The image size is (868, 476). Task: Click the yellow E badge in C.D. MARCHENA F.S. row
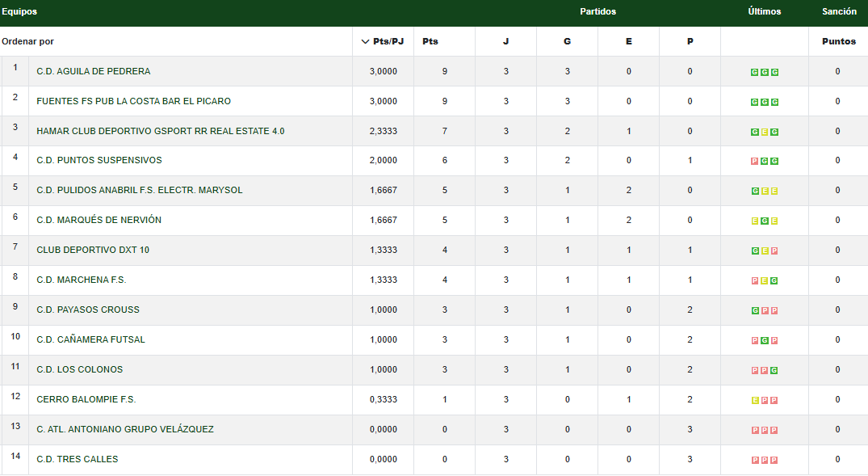tap(765, 281)
